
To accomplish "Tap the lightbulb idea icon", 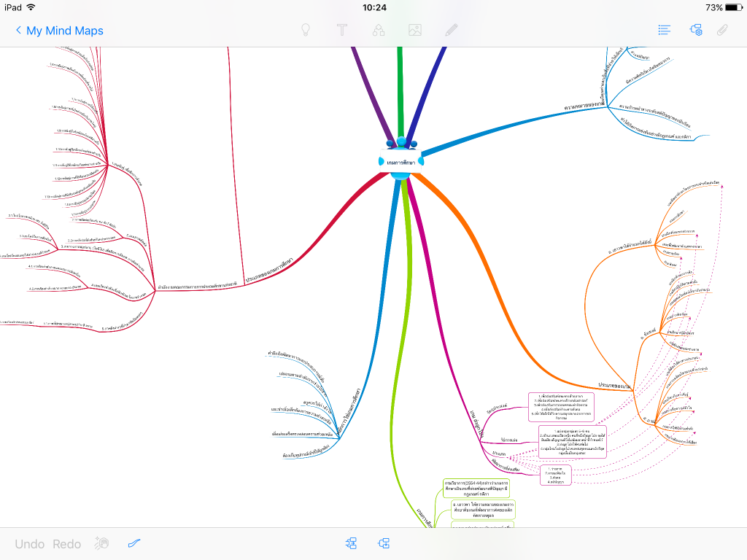I will click(x=306, y=31).
